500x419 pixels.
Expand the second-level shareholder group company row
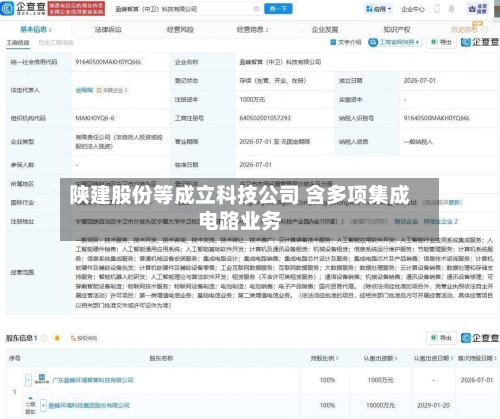43,405
